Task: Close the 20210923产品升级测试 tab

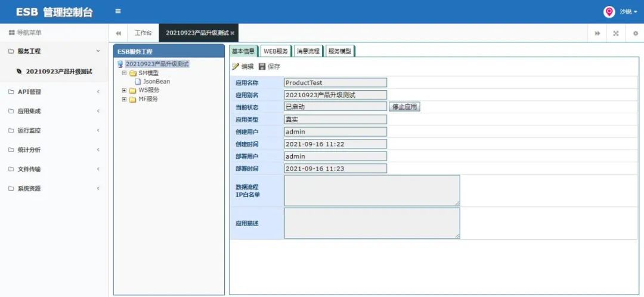Action: (233, 33)
